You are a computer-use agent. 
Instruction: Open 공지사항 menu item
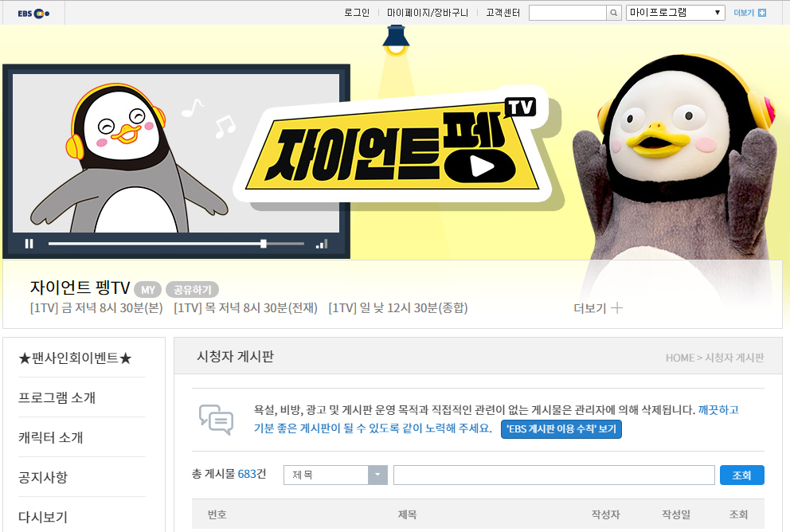tap(43, 478)
